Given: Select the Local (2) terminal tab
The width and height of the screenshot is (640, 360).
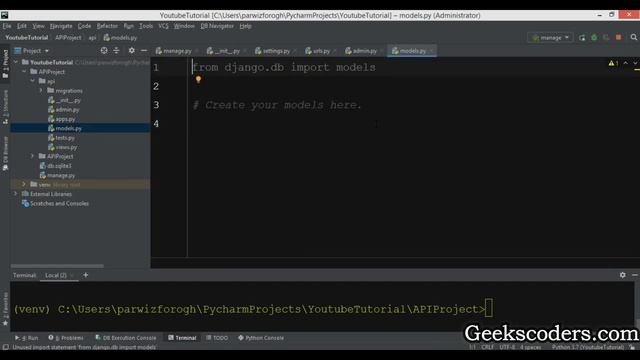Looking at the screenshot, I should 56,275.
